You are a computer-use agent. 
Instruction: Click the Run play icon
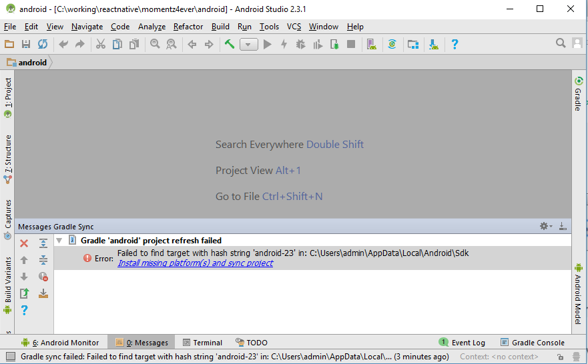tap(268, 45)
